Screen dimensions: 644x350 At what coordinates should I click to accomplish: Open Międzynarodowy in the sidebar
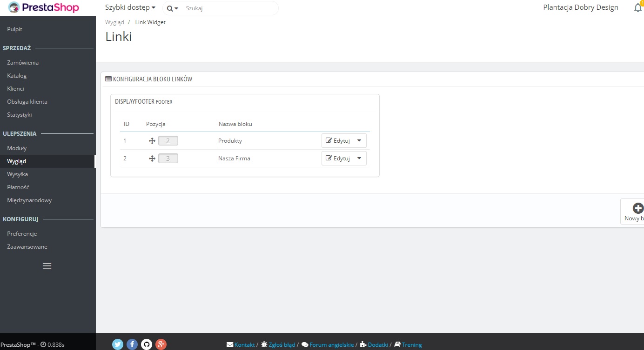coord(29,200)
